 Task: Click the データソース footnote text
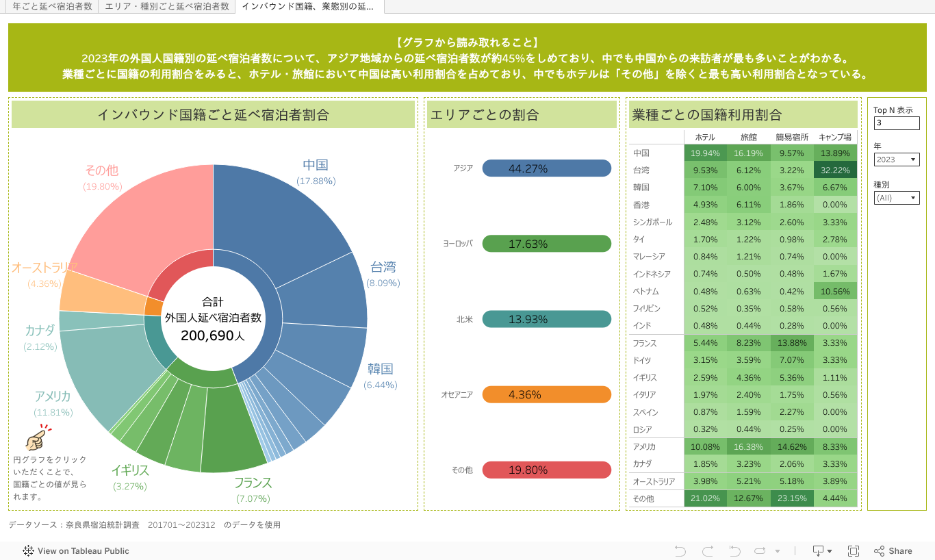coord(144,525)
